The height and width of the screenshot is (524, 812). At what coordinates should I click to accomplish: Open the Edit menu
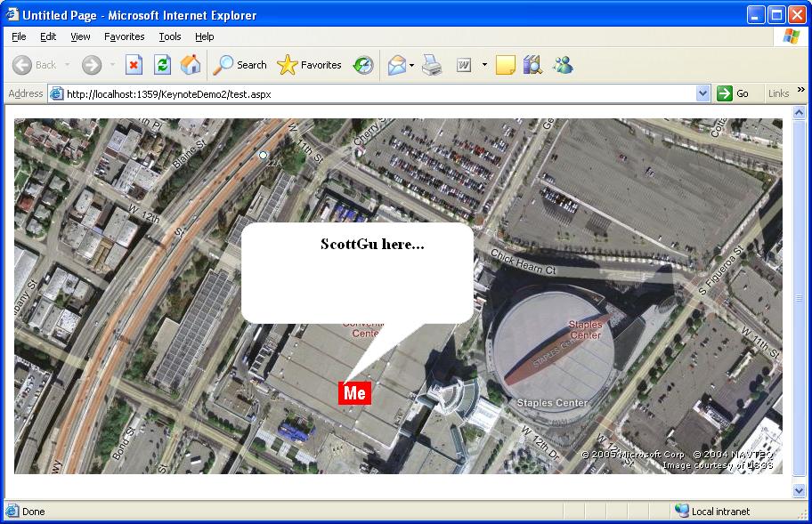48,36
